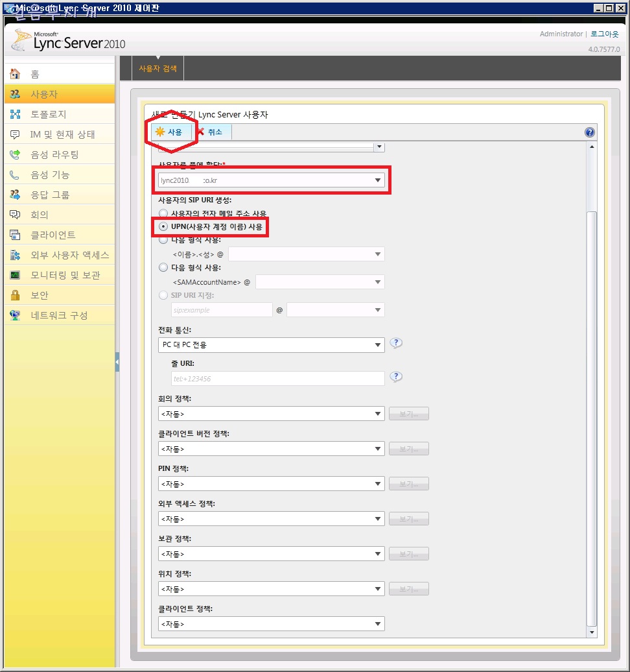Click the scroll down arrow of form
Viewport: 630px width, 672px height.
[x=592, y=632]
